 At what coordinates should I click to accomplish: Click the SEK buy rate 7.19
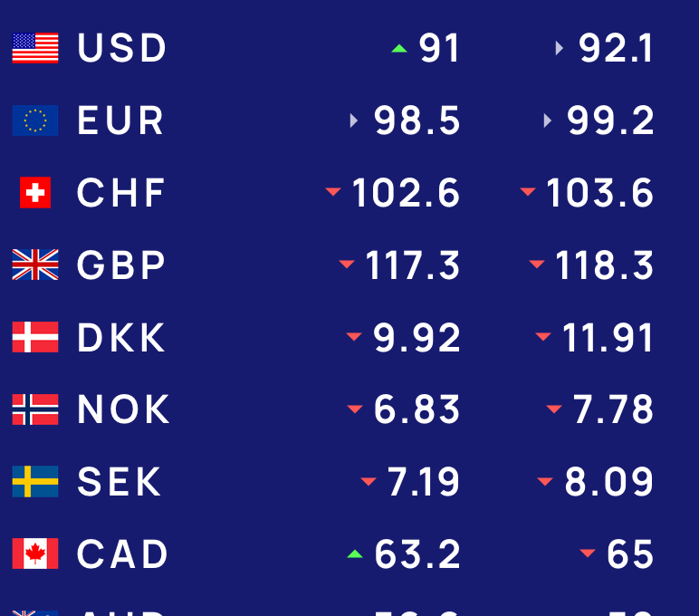423,482
